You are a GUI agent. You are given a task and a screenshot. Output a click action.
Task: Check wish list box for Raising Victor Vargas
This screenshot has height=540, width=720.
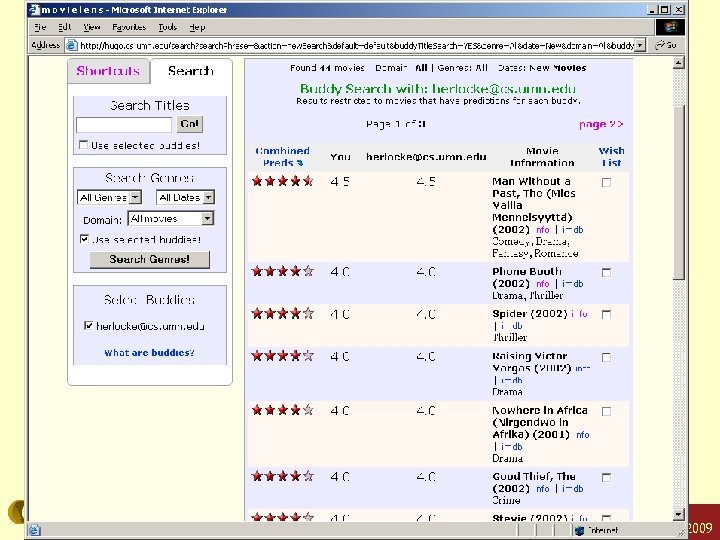tap(606, 357)
